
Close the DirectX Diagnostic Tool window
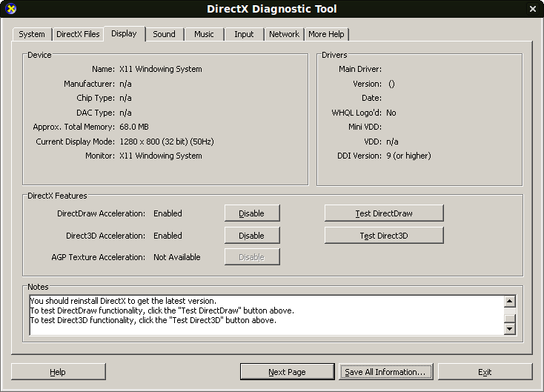click(x=532, y=9)
